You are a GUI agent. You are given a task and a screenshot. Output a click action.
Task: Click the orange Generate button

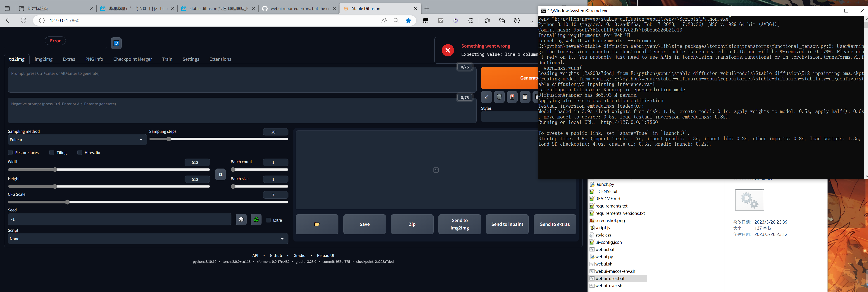point(509,78)
